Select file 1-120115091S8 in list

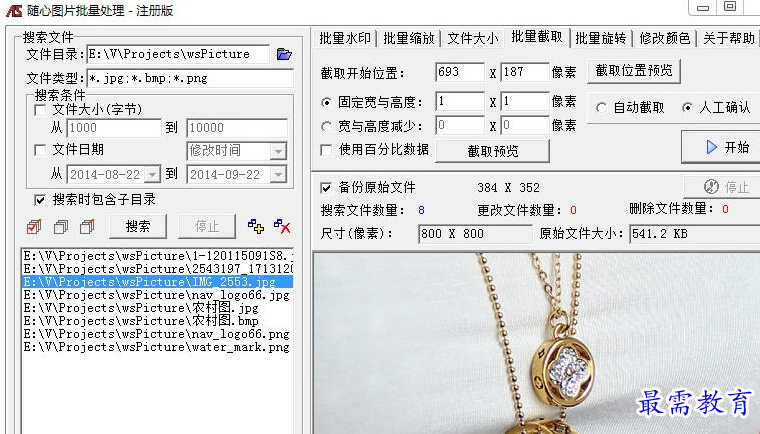pyautogui.click(x=158, y=256)
